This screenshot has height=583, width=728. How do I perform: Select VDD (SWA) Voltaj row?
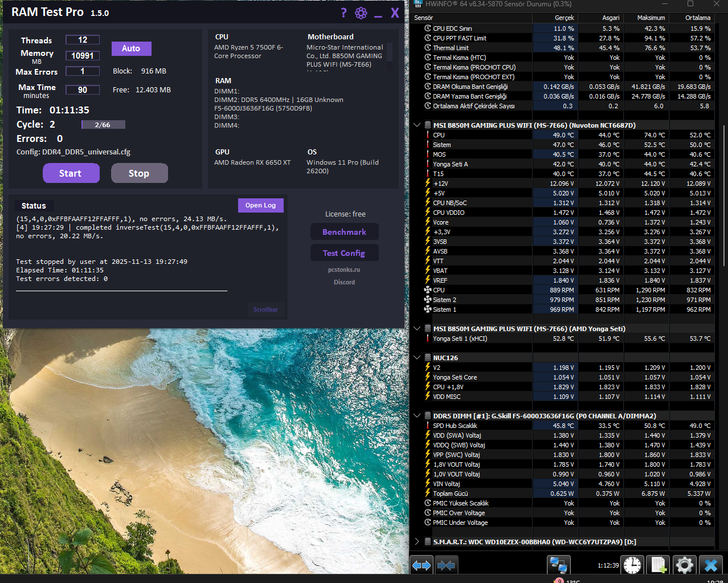tap(563, 435)
